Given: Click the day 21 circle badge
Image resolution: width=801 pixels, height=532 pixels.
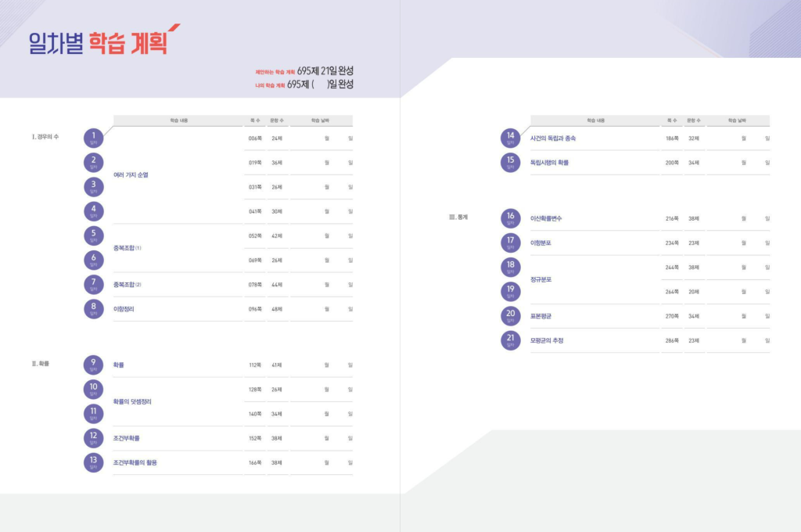Looking at the screenshot, I should pyautogui.click(x=510, y=340).
